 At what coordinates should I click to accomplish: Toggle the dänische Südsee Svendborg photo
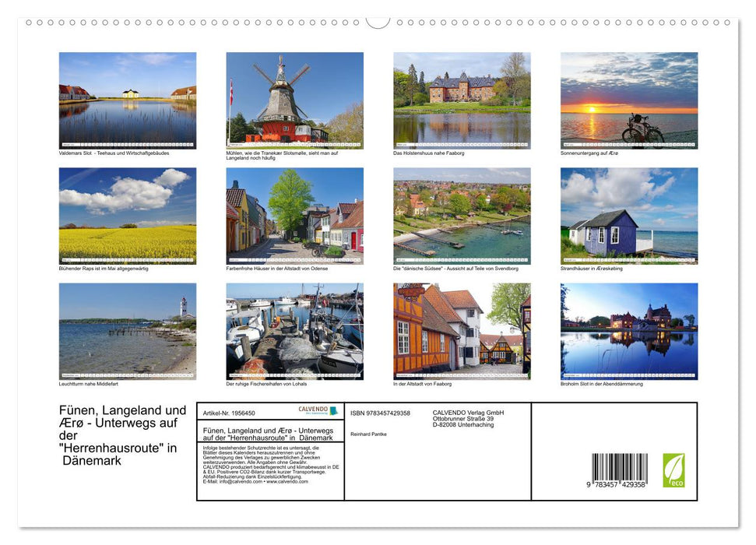tap(461, 215)
